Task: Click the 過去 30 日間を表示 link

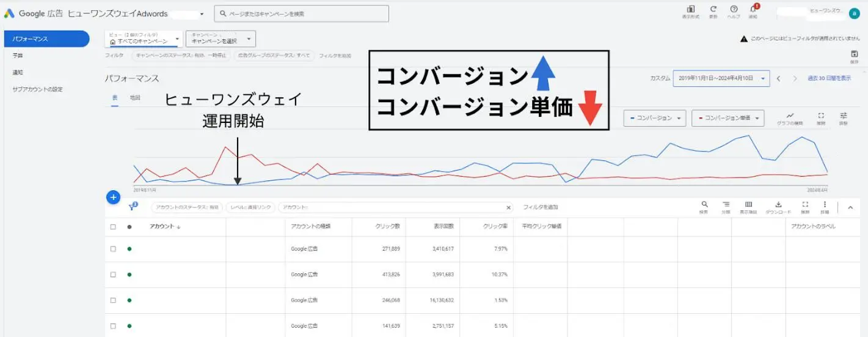Action: pyautogui.click(x=829, y=78)
